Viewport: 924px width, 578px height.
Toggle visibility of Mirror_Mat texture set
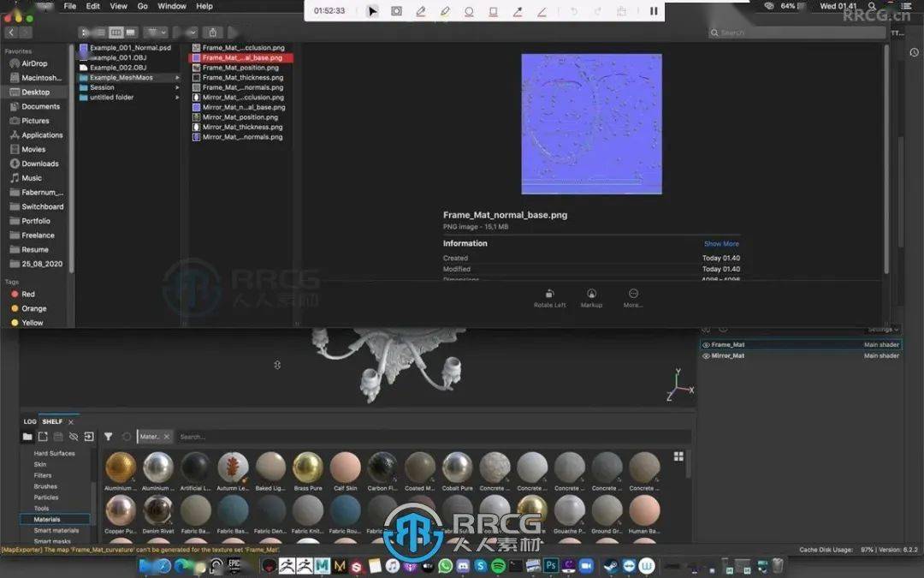(x=706, y=355)
